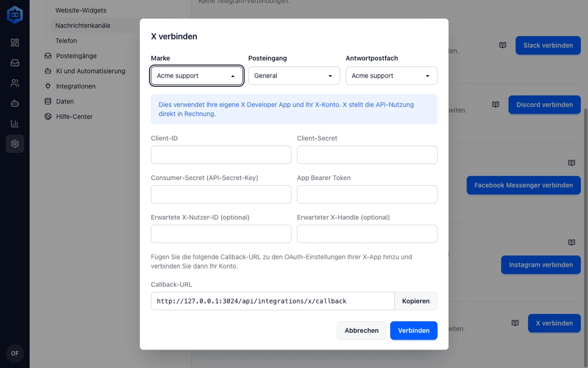Click the app logo at top left
The image size is (588, 368).
pyautogui.click(x=15, y=15)
